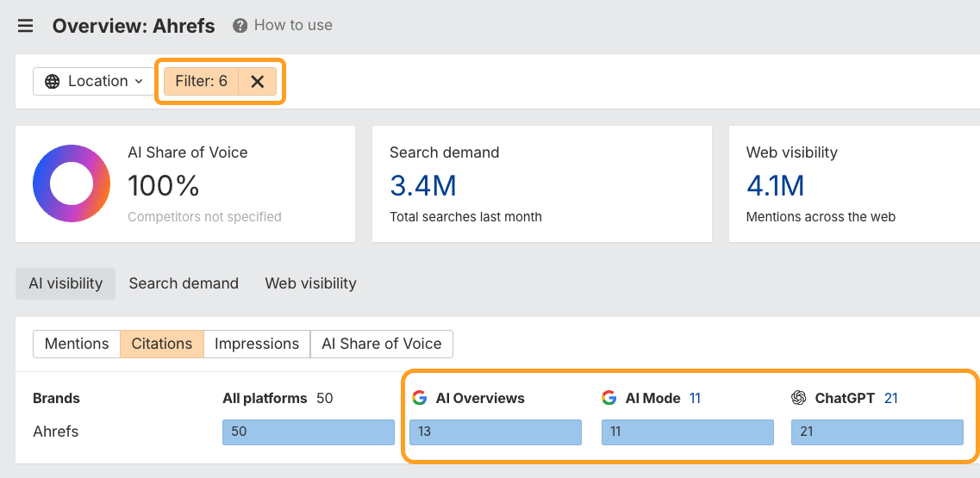
Task: Click the Google icon beside AI Overviews
Action: point(420,398)
